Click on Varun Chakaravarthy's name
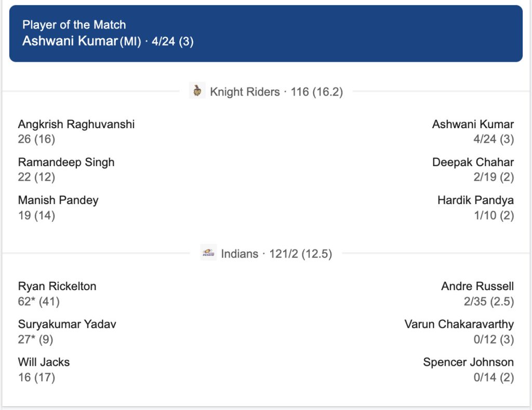The image size is (532, 410). point(459,324)
